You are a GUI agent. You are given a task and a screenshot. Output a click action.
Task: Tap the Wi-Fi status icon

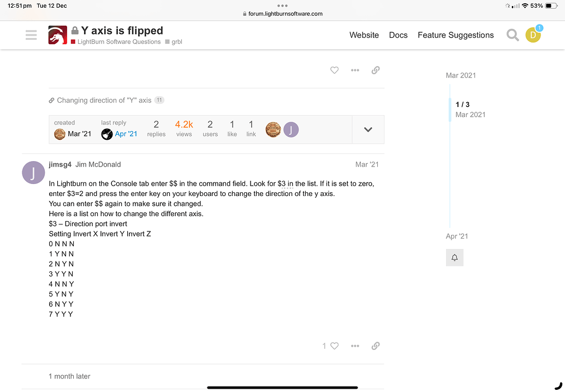[525, 6]
